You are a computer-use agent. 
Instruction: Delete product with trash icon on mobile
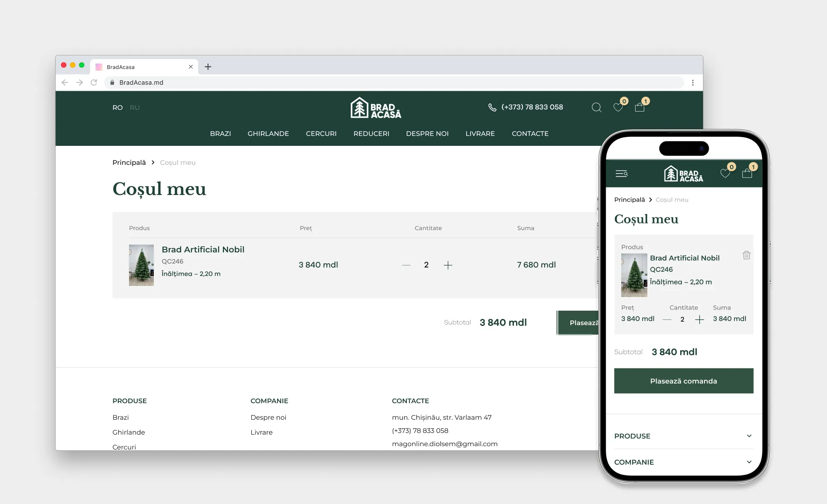pyautogui.click(x=746, y=255)
